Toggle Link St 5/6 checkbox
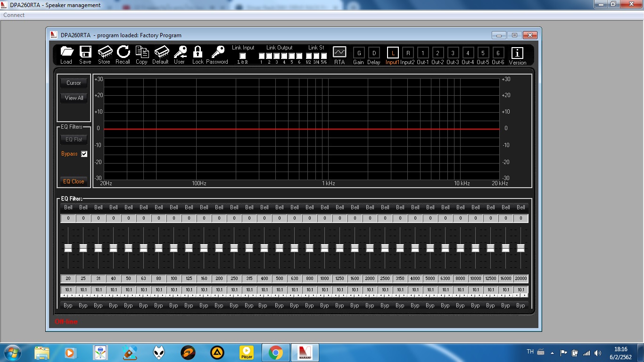 tap(324, 56)
